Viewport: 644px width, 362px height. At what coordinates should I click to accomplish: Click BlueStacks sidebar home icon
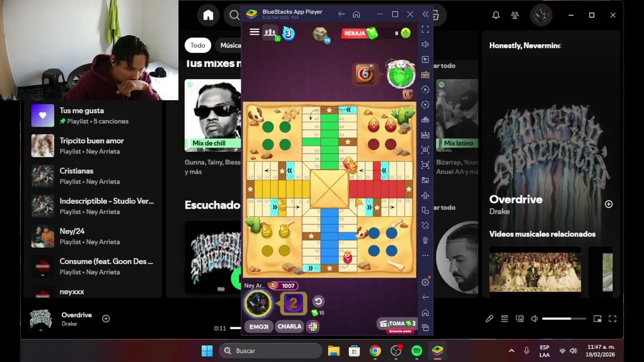[x=425, y=313]
